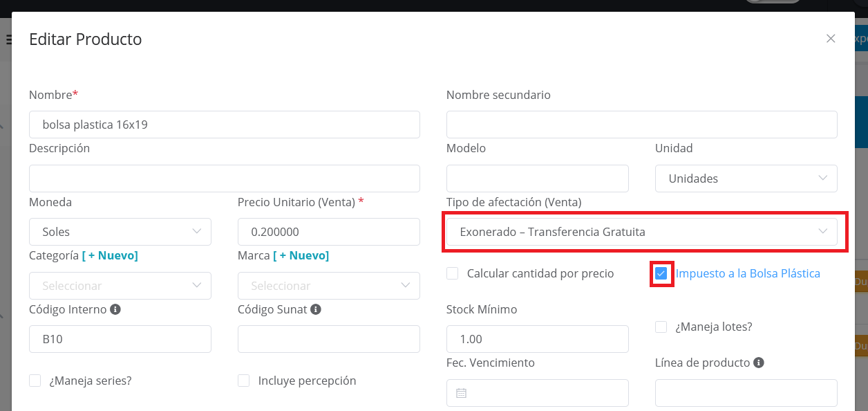This screenshot has height=411, width=868.
Task: Tick the ¿Maneja series? checkbox
Action: click(x=35, y=381)
